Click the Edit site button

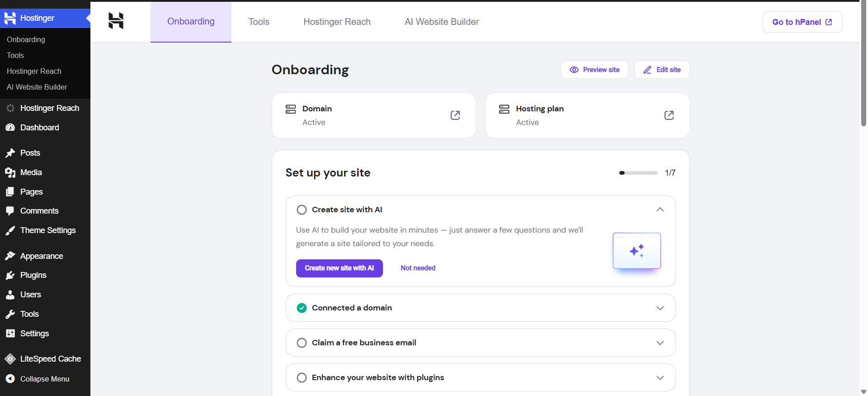pyautogui.click(x=662, y=70)
